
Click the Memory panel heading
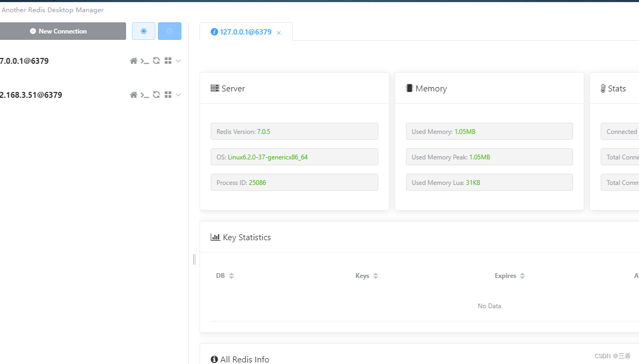pyautogui.click(x=431, y=89)
